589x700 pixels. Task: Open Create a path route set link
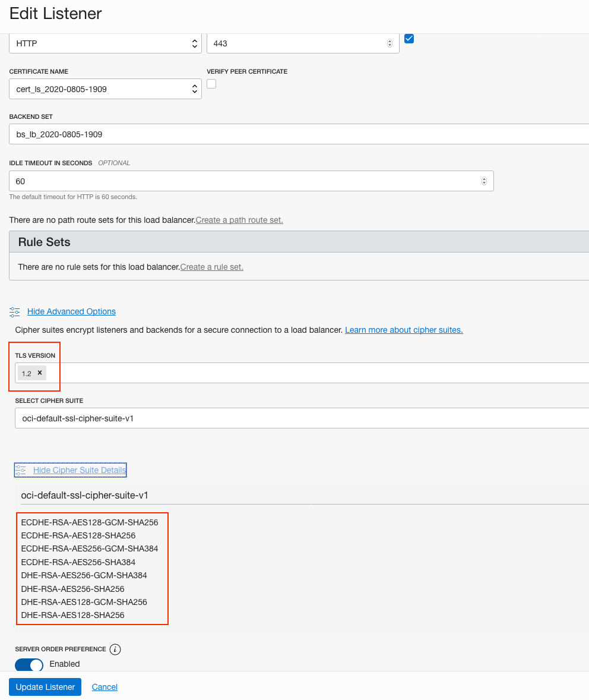click(x=239, y=220)
